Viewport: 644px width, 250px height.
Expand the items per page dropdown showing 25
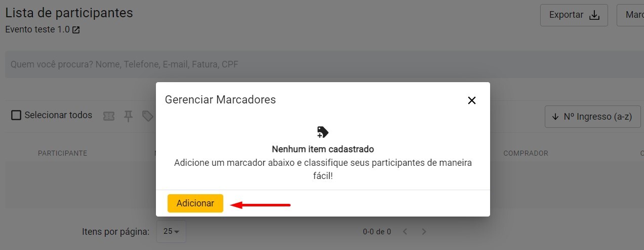pos(171,232)
